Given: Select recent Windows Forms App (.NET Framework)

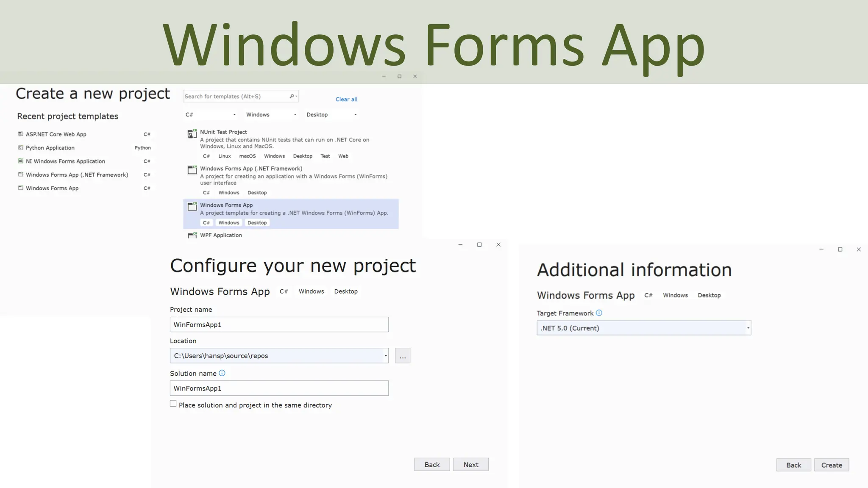Looking at the screenshot, I should coord(85,175).
